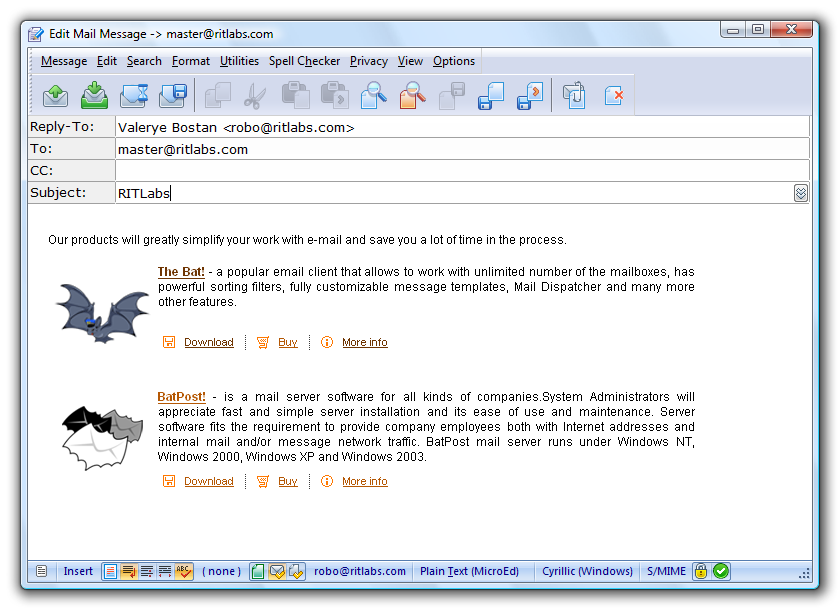
Task: Open the Spell Checker menu
Action: pyautogui.click(x=304, y=61)
